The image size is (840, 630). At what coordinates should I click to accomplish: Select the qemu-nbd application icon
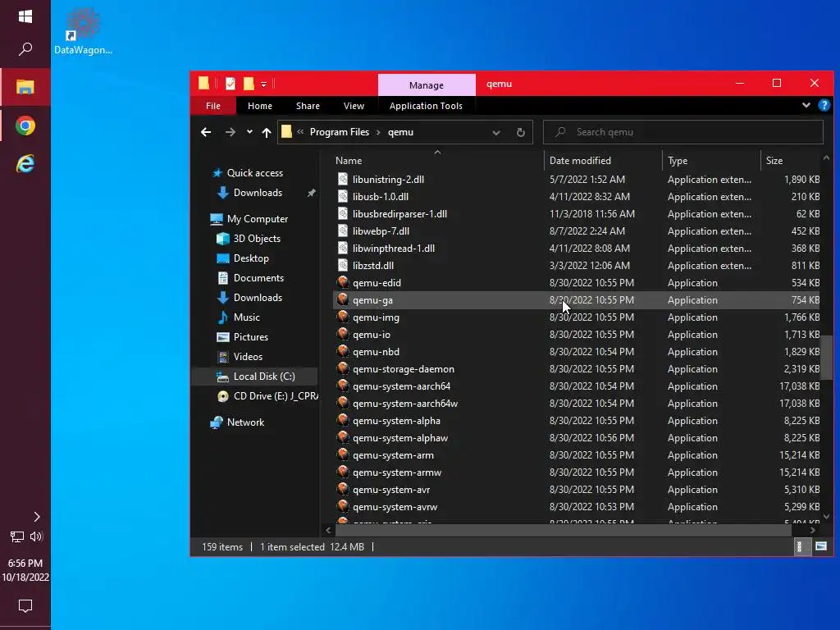pyautogui.click(x=343, y=351)
